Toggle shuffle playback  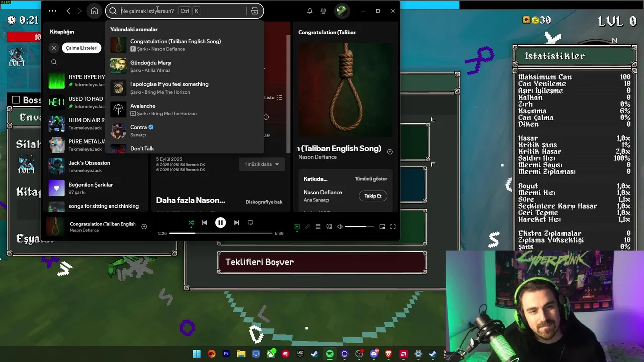click(x=191, y=222)
